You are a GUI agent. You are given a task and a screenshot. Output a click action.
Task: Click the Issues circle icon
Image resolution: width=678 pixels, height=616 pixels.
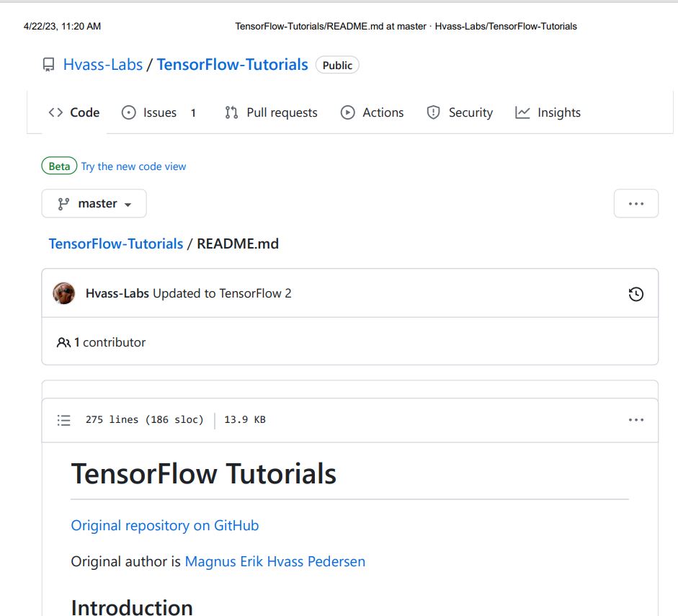[x=128, y=112]
